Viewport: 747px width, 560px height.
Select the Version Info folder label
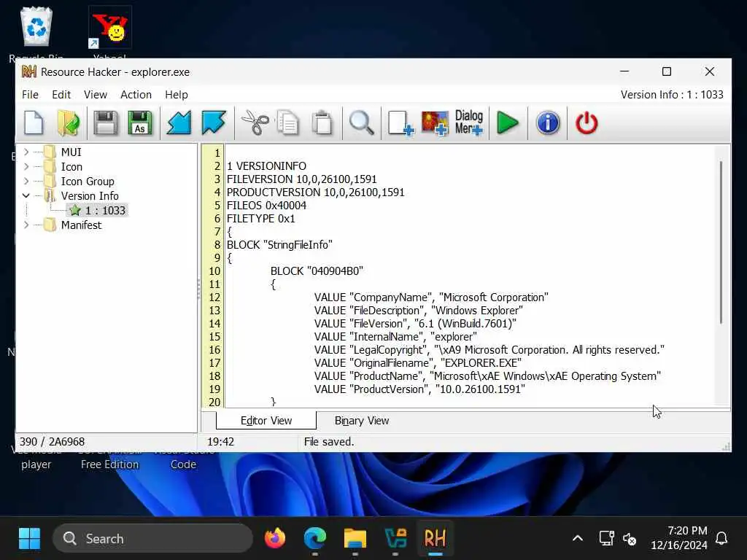[90, 195]
